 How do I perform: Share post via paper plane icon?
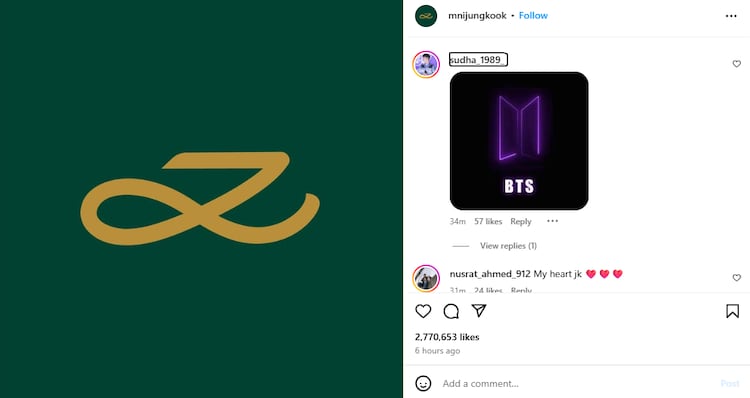(479, 310)
